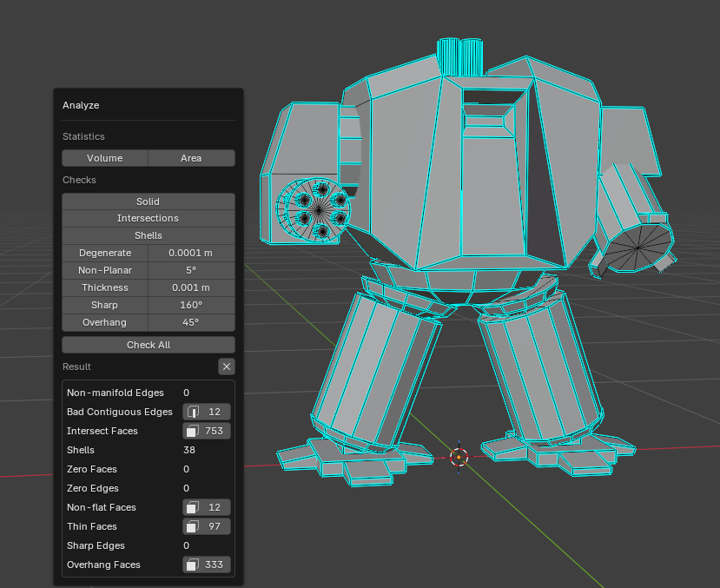Run the Degenerate check
The image size is (720, 588).
105,253
